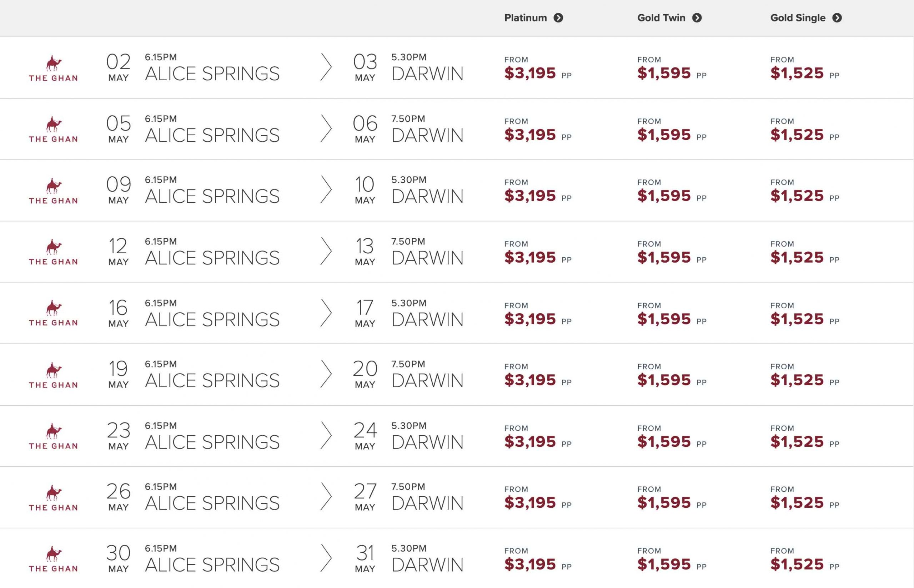Click Darwin 7.50PM arrival on 13 May
914x588 pixels.
coord(427,258)
